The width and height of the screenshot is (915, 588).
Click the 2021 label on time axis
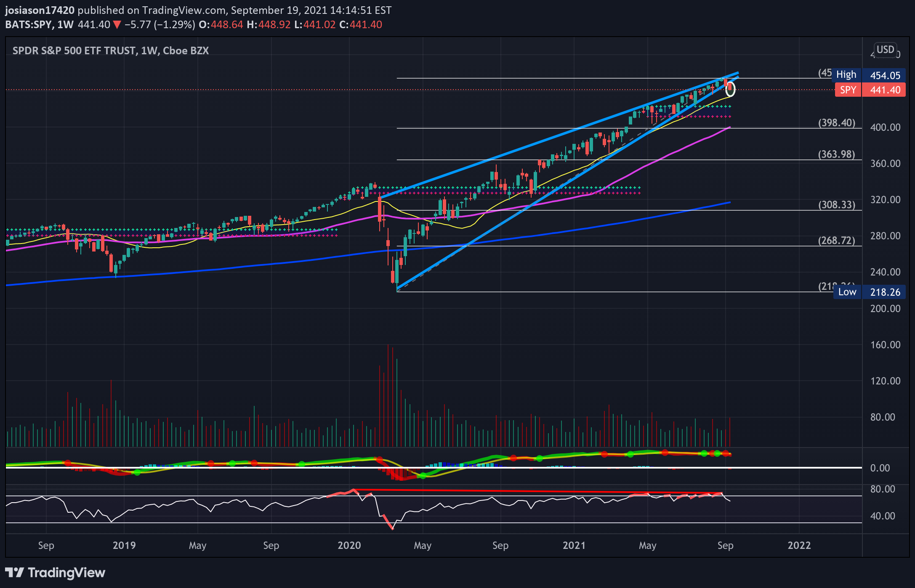574,546
